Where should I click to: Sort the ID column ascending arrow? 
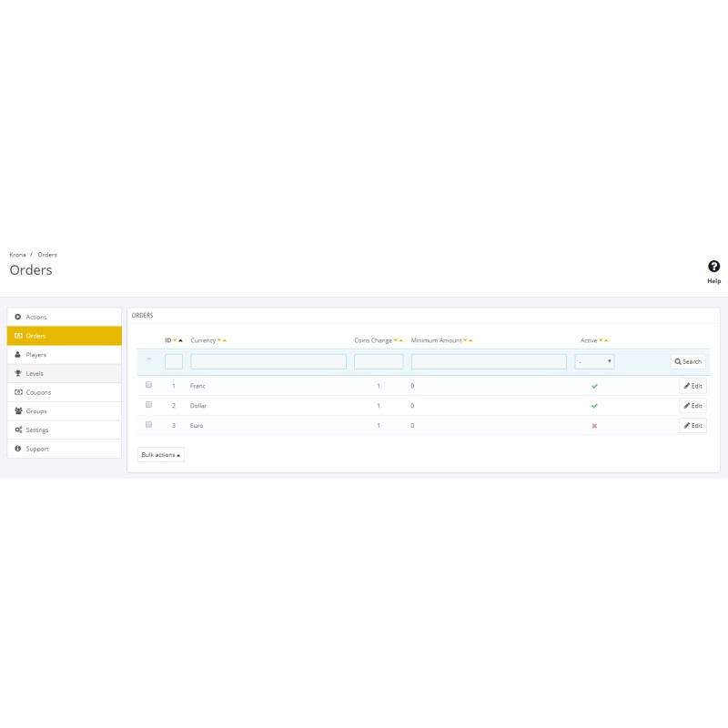click(180, 340)
